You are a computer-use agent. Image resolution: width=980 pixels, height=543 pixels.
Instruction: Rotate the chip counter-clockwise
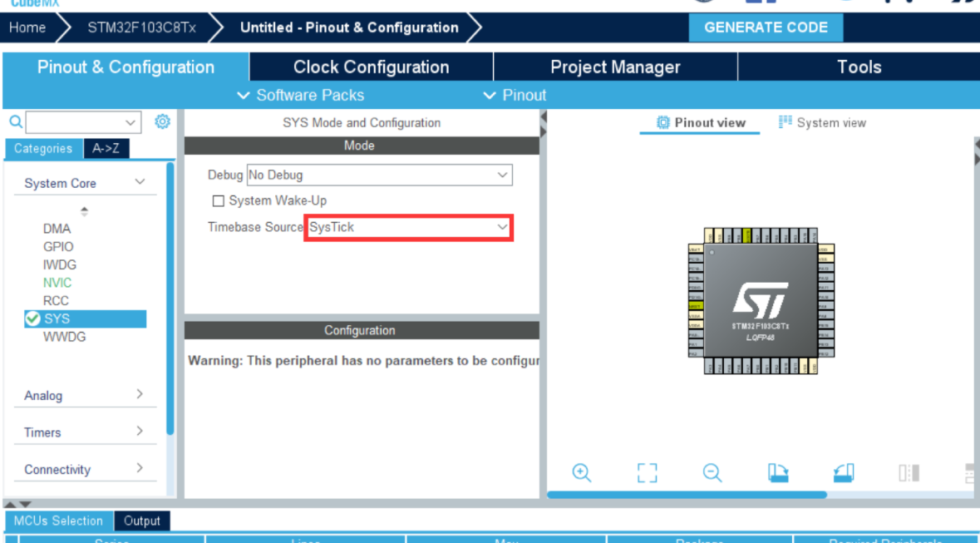[844, 472]
